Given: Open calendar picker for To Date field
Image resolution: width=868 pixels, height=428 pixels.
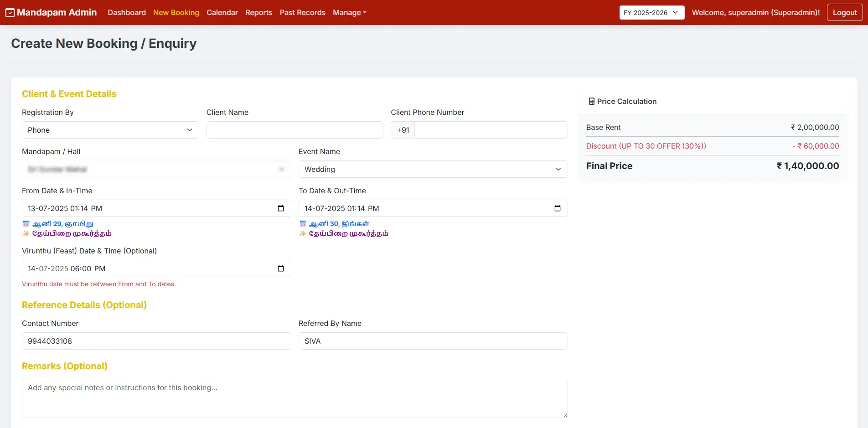Looking at the screenshot, I should pos(557,208).
